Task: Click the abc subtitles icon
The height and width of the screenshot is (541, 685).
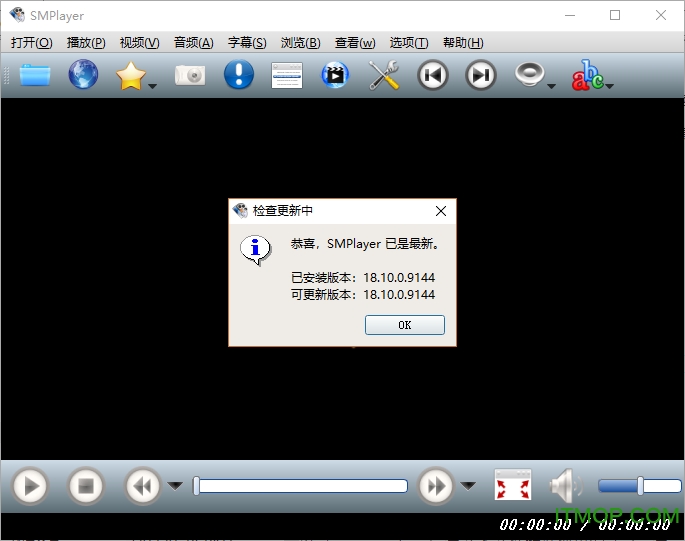Action: [588, 75]
